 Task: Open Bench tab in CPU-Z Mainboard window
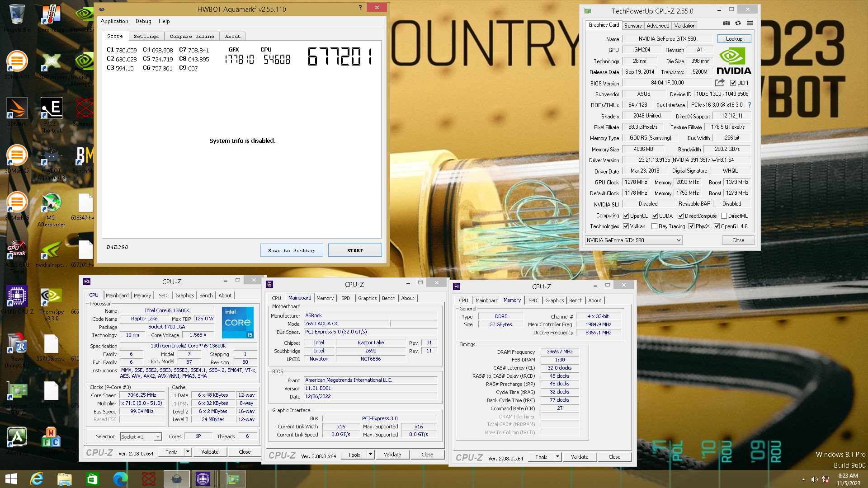pos(388,298)
